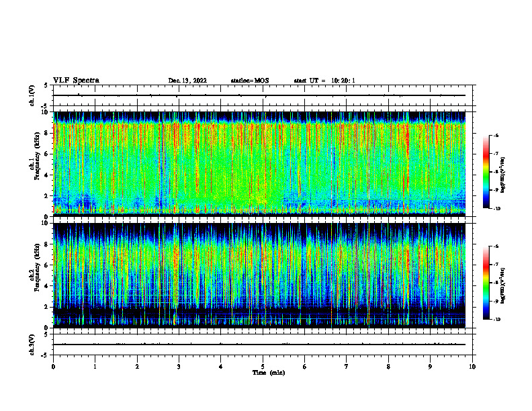This screenshot has height=411, width=532.
Task: Select the "start UT = 10:20: 1" text
Action: point(324,81)
